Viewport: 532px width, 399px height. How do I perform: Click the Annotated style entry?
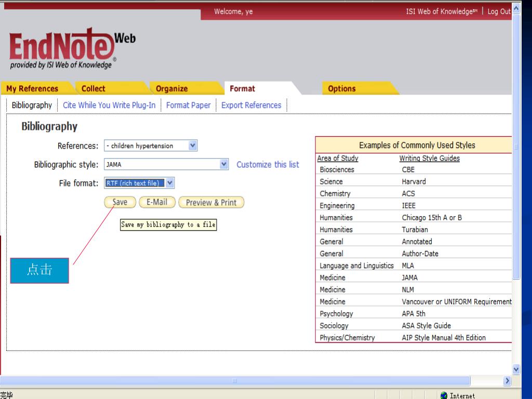click(x=417, y=242)
